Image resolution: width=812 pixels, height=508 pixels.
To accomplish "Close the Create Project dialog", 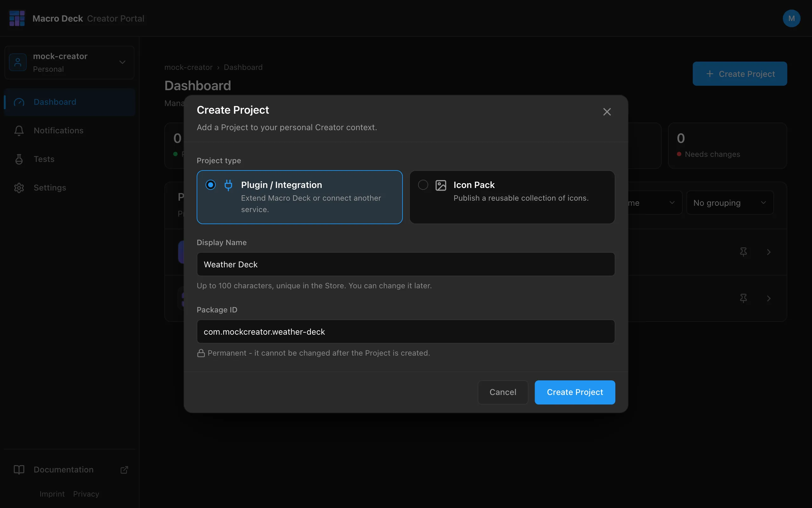I will (607, 111).
